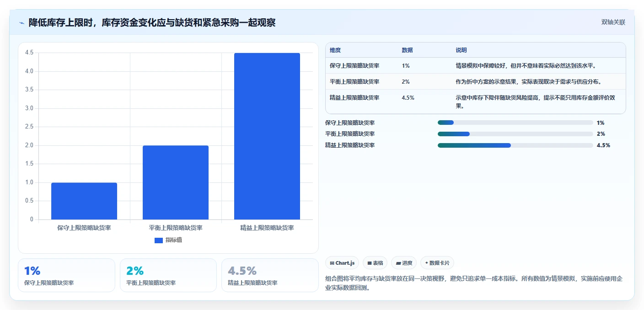Click 精益上限策略缺货率 in the table's 维度 column
Image resolution: width=644 pixels, height=310 pixels.
354,97
